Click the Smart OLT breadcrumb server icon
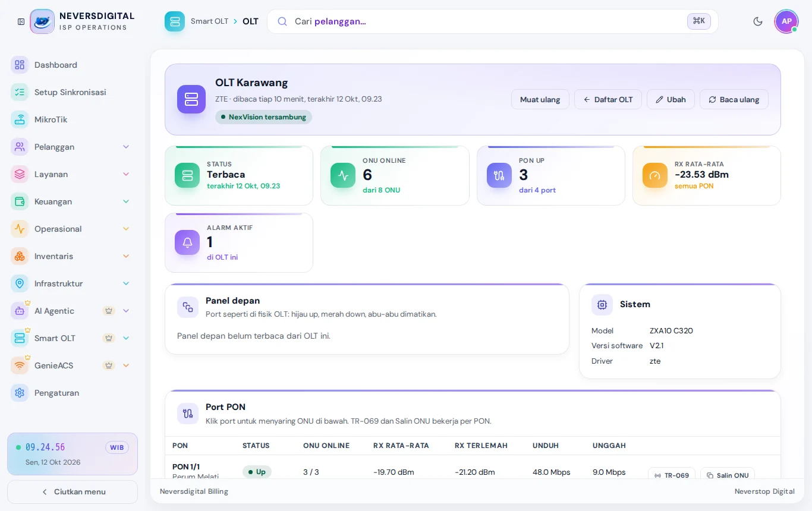The width and height of the screenshot is (812, 511). pos(175,21)
